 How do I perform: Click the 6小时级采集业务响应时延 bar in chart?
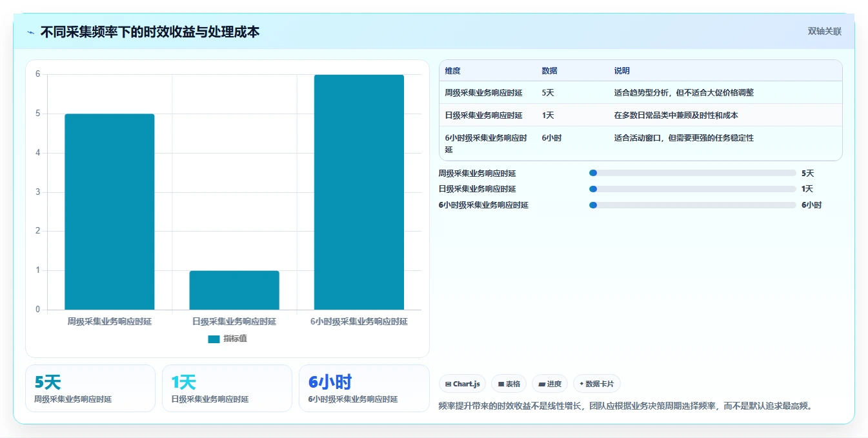359,192
